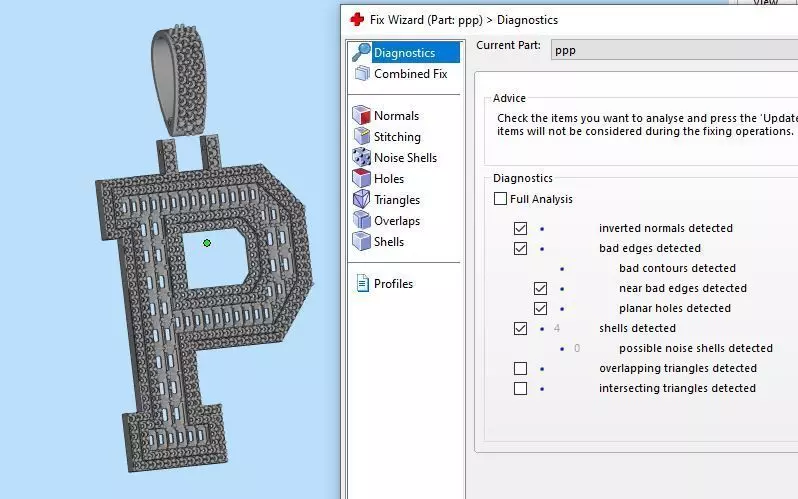798x499 pixels.
Task: Click the Profiles document icon
Action: 362,284
